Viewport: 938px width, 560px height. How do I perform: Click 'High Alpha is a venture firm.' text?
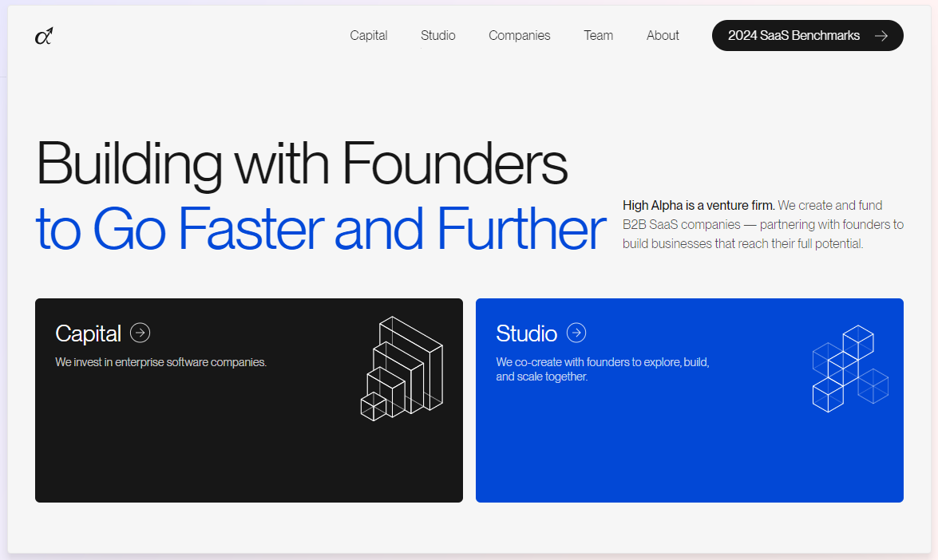699,206
